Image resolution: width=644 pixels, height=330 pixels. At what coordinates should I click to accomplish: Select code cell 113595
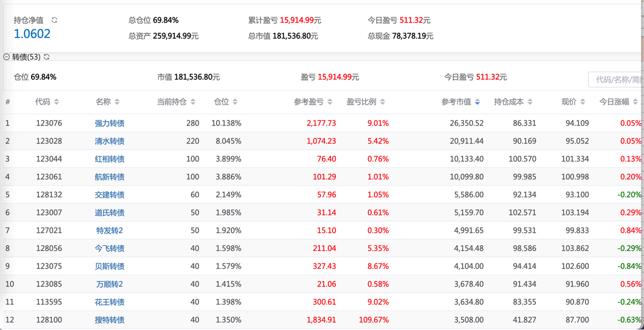tap(49, 302)
